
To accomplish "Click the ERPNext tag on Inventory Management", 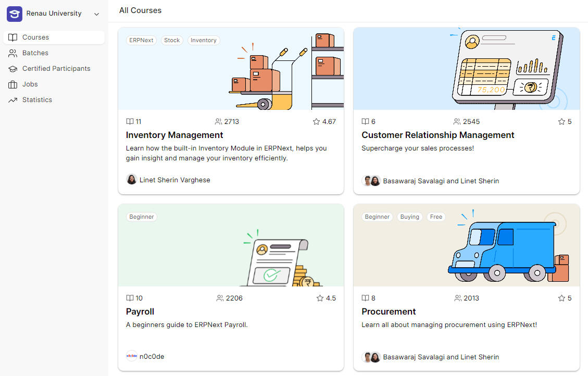I will pyautogui.click(x=141, y=40).
